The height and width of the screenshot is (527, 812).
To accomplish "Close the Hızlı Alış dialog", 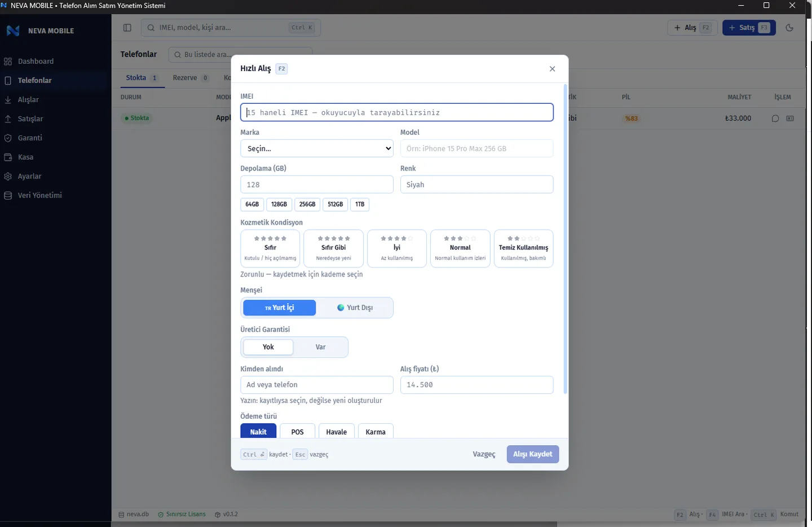I will tap(552, 69).
